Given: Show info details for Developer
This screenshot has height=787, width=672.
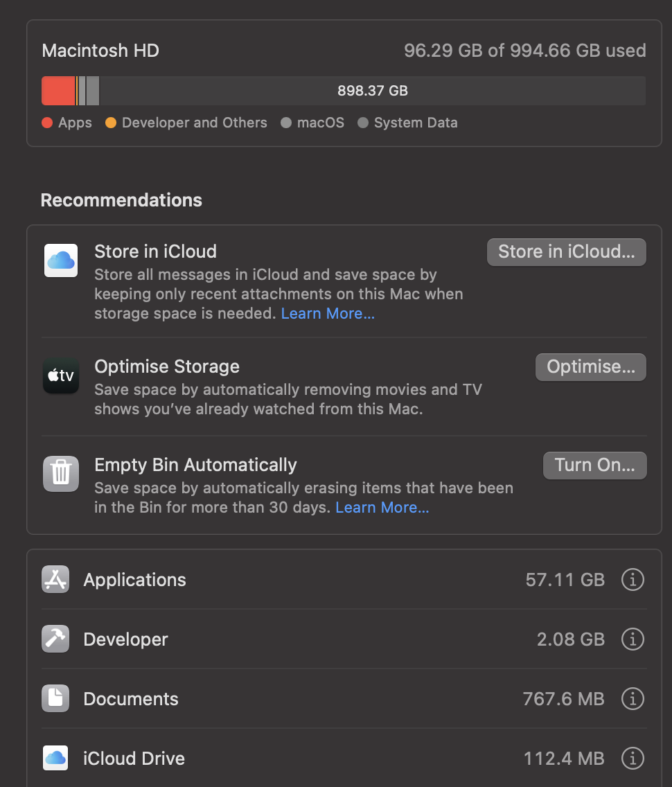Looking at the screenshot, I should pyautogui.click(x=632, y=639).
